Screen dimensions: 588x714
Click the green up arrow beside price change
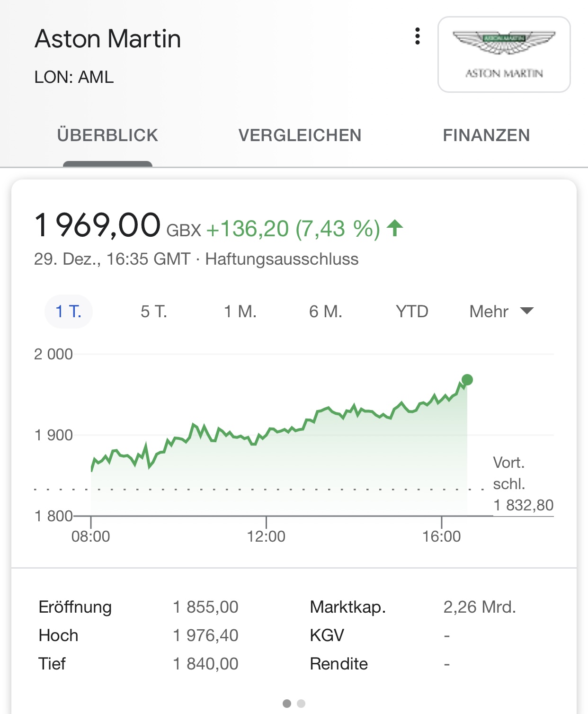395,228
